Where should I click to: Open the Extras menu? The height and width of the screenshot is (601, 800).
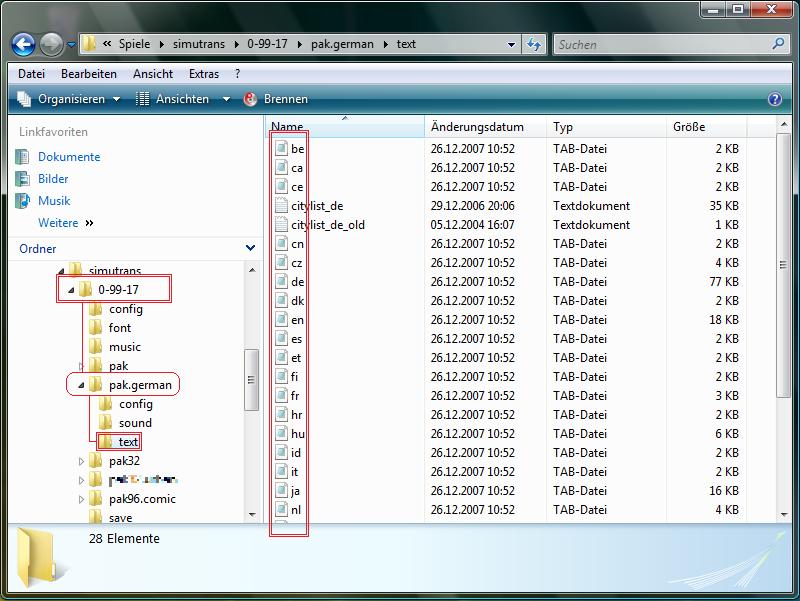[204, 74]
